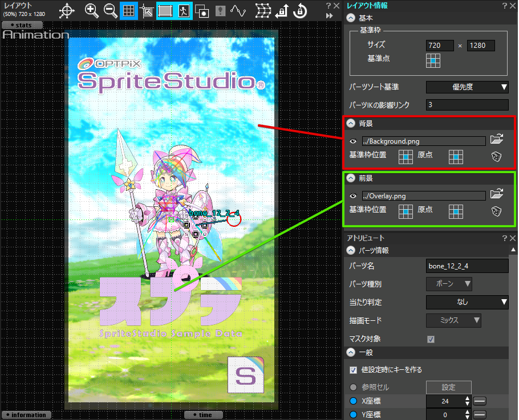The height and width of the screenshot is (420, 519).
Task: Toggle the マスク対象 checkbox
Action: (431, 339)
